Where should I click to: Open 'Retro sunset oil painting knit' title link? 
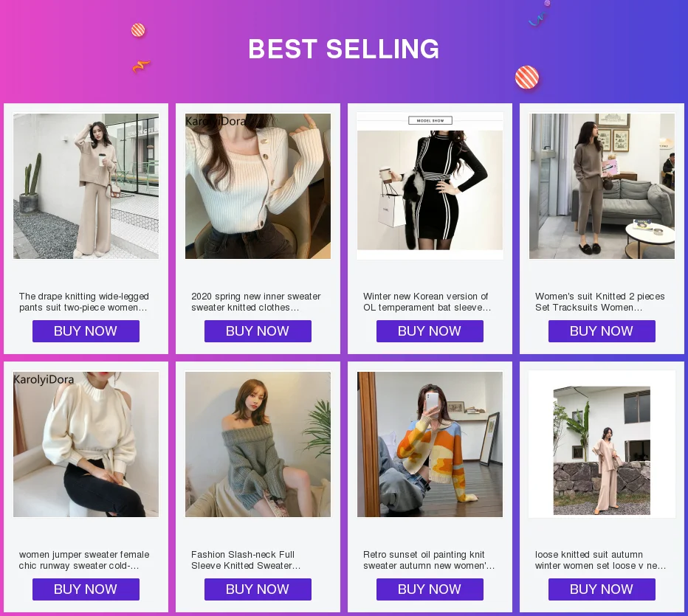coord(428,560)
